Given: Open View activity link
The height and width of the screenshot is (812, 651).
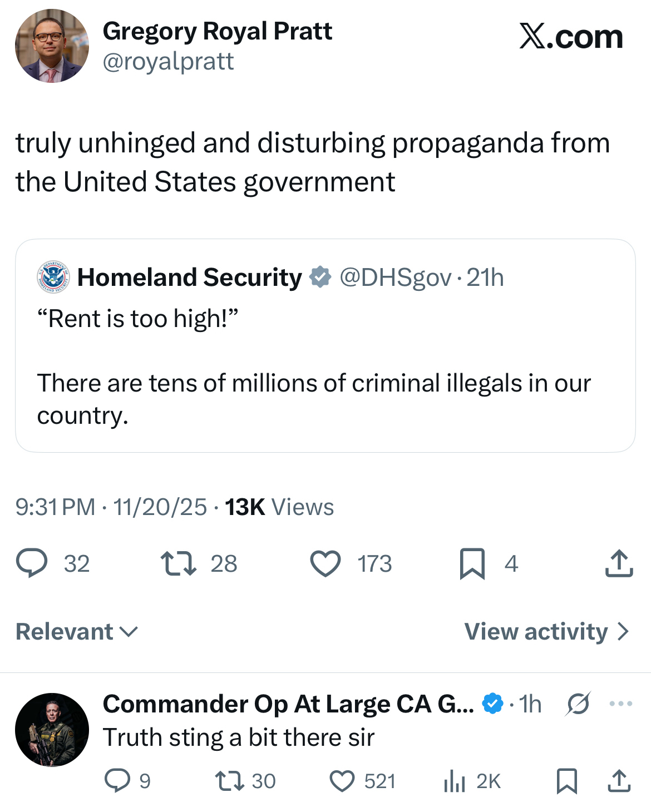Looking at the screenshot, I should tap(547, 632).
